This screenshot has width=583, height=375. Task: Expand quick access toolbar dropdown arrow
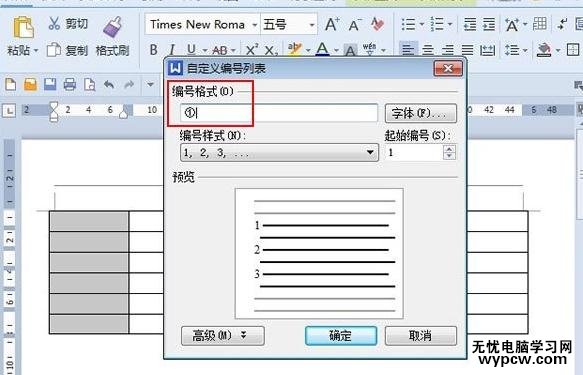pos(150,85)
